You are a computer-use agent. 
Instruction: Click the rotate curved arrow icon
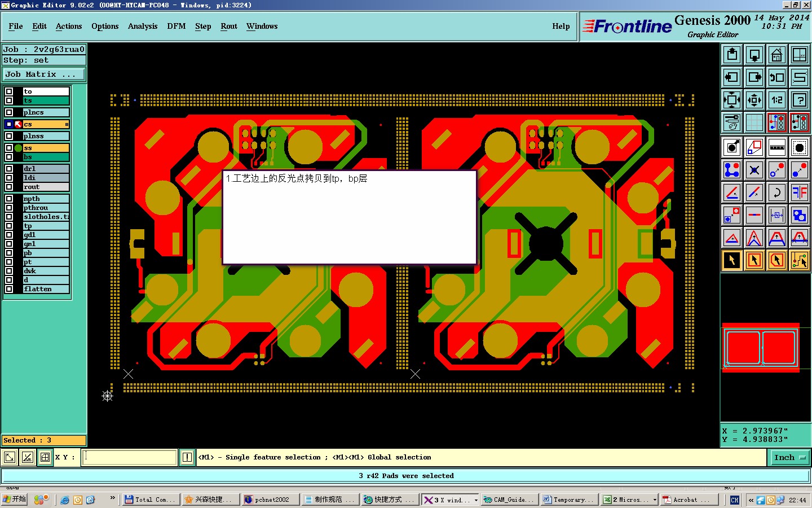777,192
